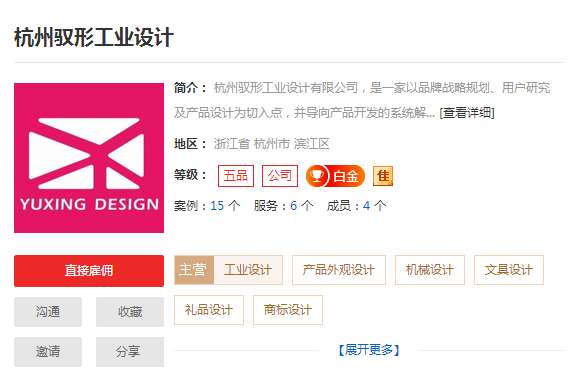Select the 商标设计 tag

pyautogui.click(x=288, y=310)
